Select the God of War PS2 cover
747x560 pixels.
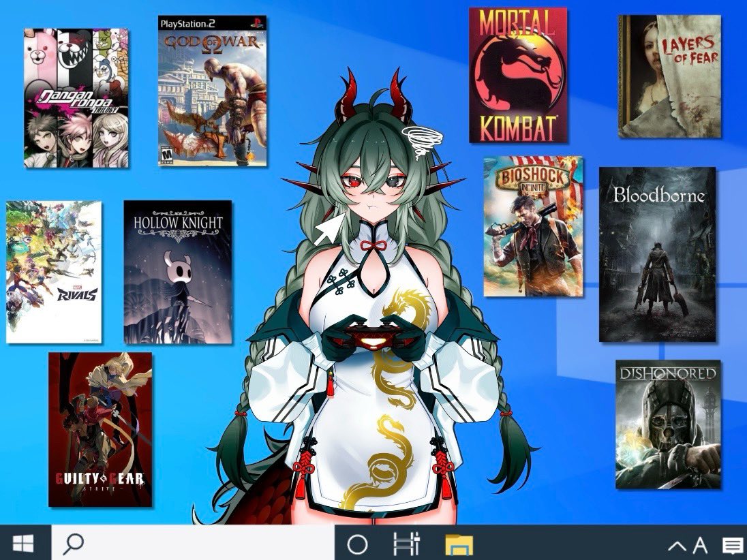click(213, 91)
